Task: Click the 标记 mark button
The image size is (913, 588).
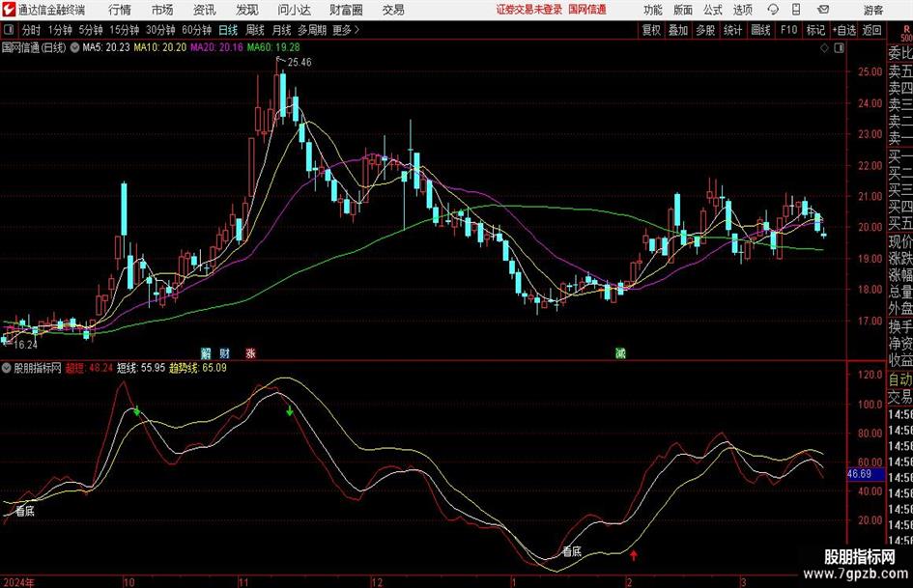Action: (x=815, y=30)
